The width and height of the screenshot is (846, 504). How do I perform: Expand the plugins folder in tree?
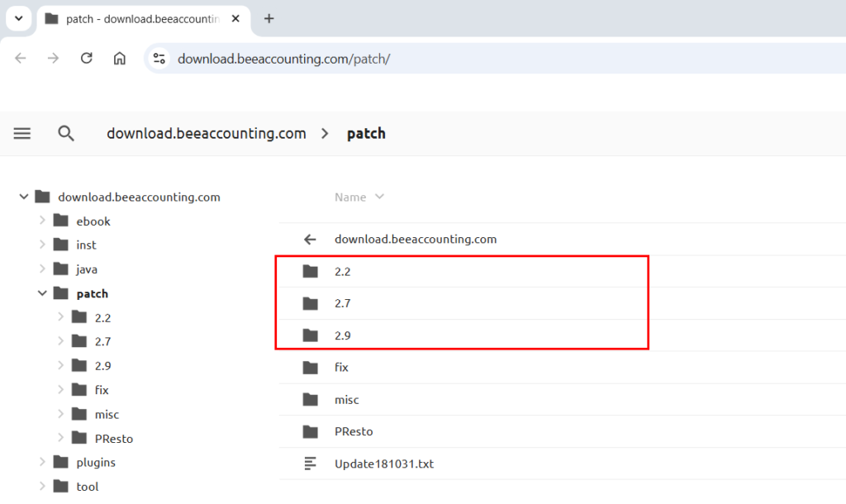point(42,463)
